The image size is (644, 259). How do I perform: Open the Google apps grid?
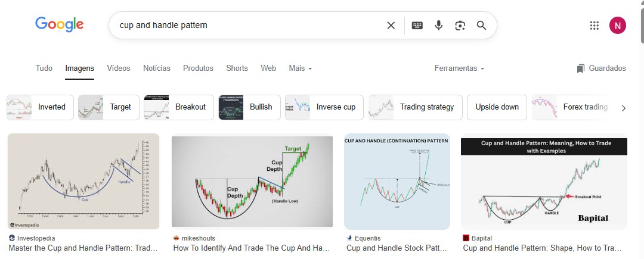[594, 25]
